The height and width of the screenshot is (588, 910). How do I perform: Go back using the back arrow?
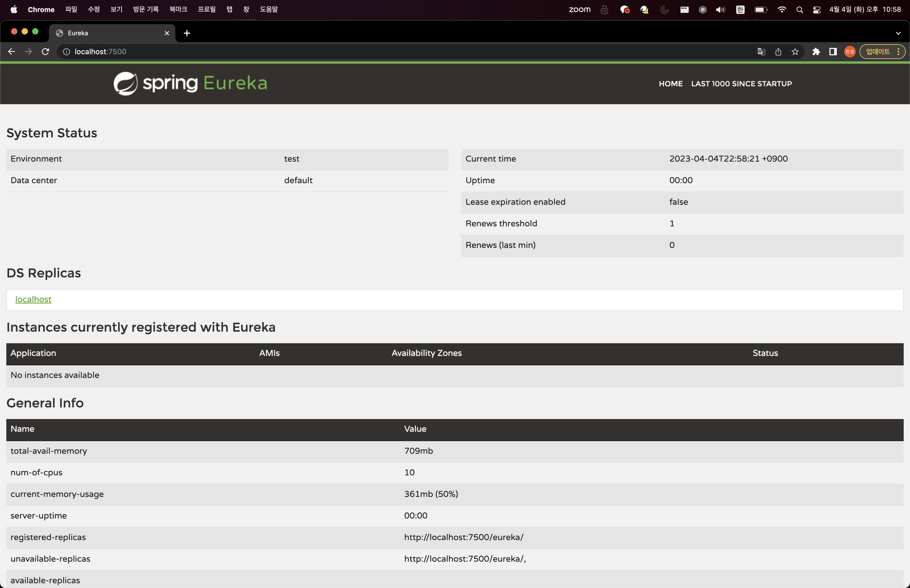click(x=12, y=52)
